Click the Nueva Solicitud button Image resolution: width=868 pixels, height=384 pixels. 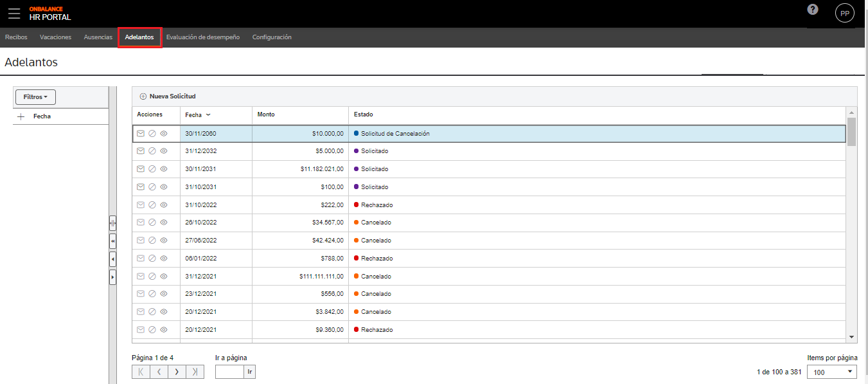point(168,96)
